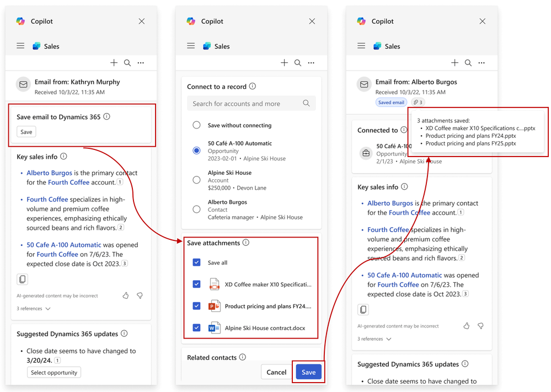551x392 pixels.
Task: Open hamburger menu in middle Copilot panel
Action: (x=191, y=46)
